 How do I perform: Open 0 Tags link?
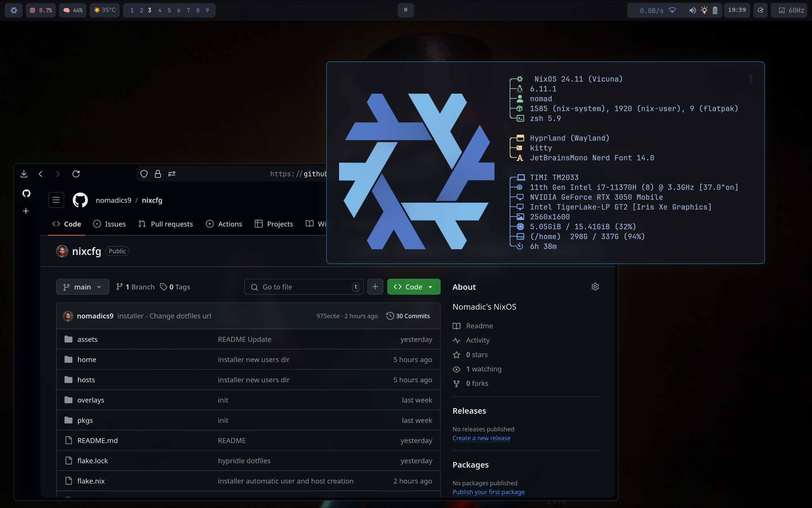point(175,287)
